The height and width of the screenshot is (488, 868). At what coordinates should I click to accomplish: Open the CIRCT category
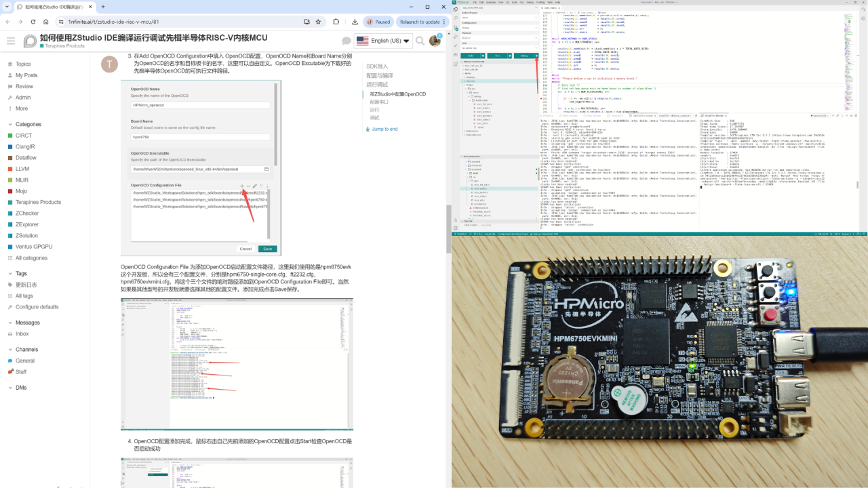(x=24, y=136)
